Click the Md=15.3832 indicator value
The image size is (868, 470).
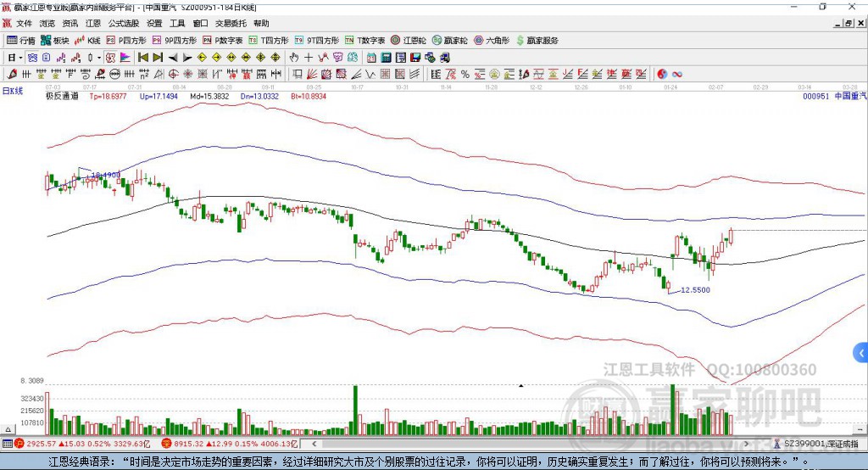(x=209, y=96)
